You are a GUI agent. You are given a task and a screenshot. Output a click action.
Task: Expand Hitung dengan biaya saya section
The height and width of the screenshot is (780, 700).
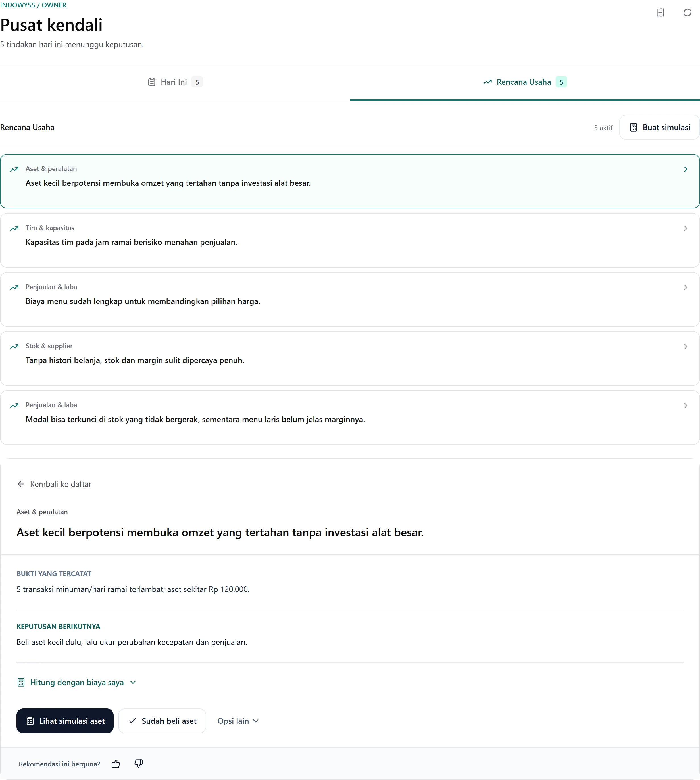tap(77, 682)
